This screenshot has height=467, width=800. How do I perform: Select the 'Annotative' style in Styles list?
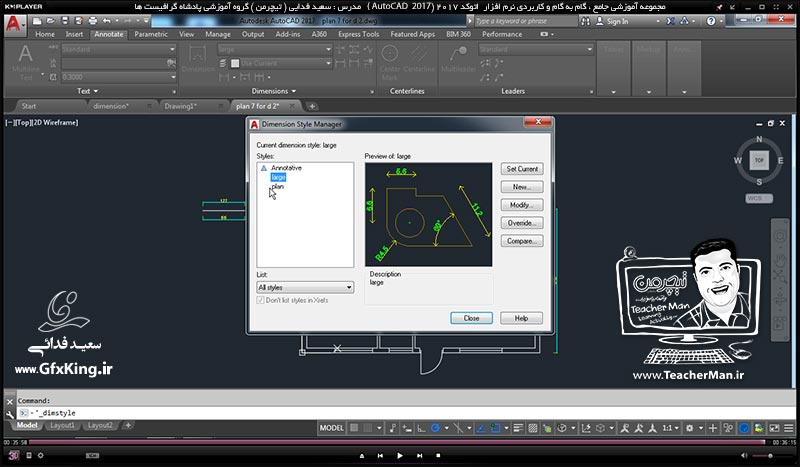(x=286, y=167)
